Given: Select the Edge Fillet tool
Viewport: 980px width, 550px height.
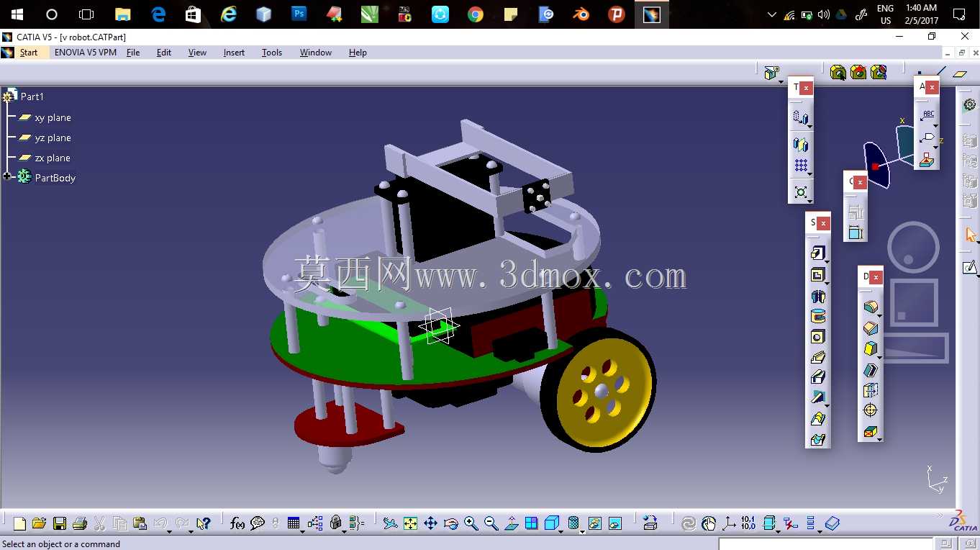Looking at the screenshot, I should coord(871,308).
